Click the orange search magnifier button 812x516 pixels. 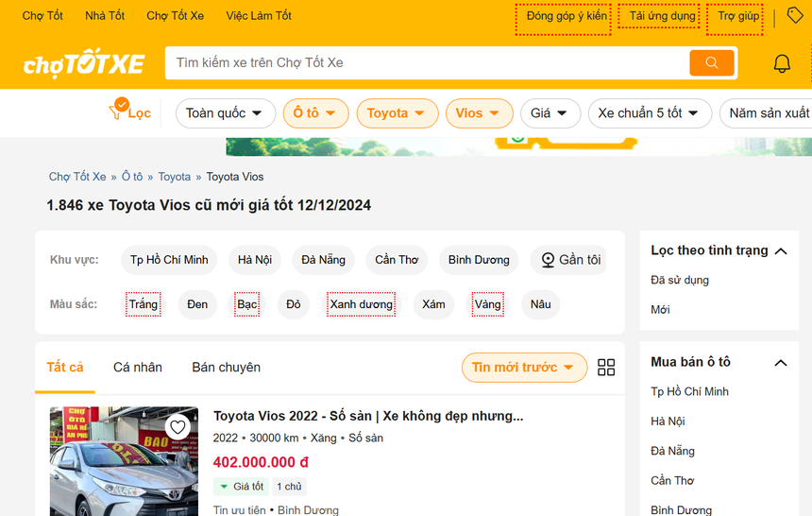712,62
